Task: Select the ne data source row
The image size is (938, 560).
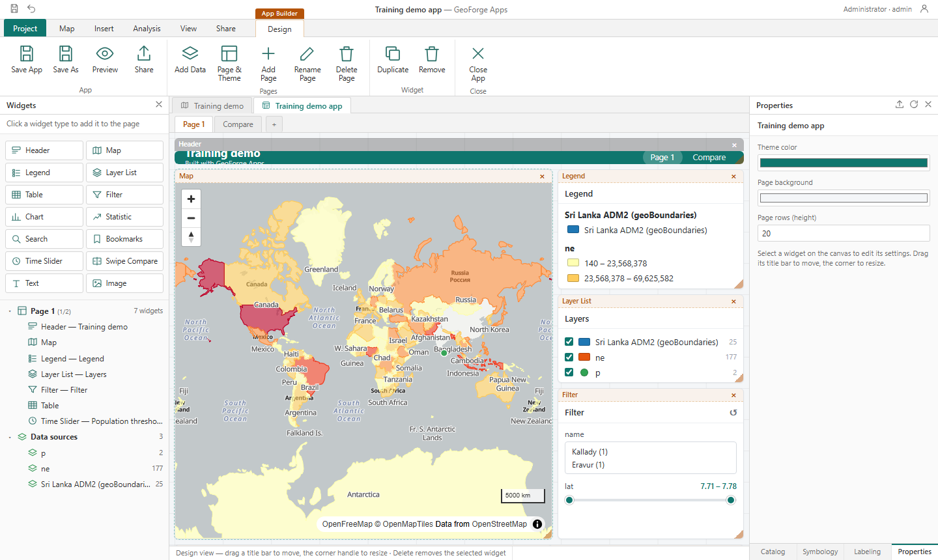Action: (x=85, y=469)
